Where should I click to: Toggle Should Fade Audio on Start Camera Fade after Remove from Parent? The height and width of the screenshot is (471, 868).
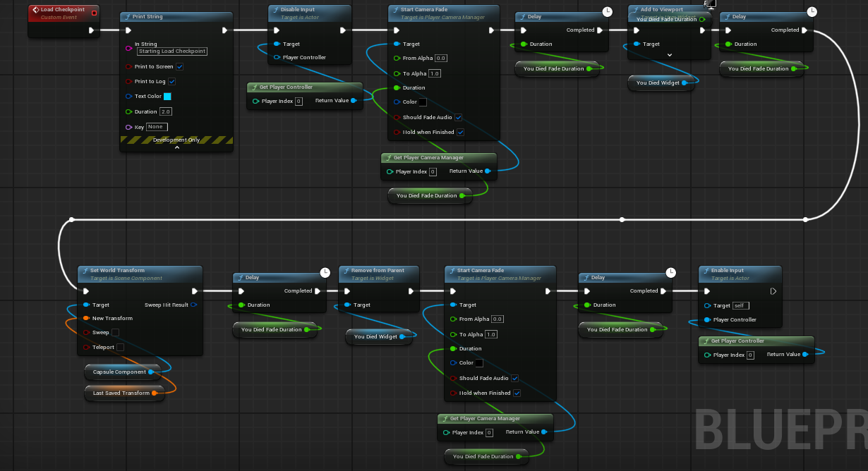tap(515, 378)
